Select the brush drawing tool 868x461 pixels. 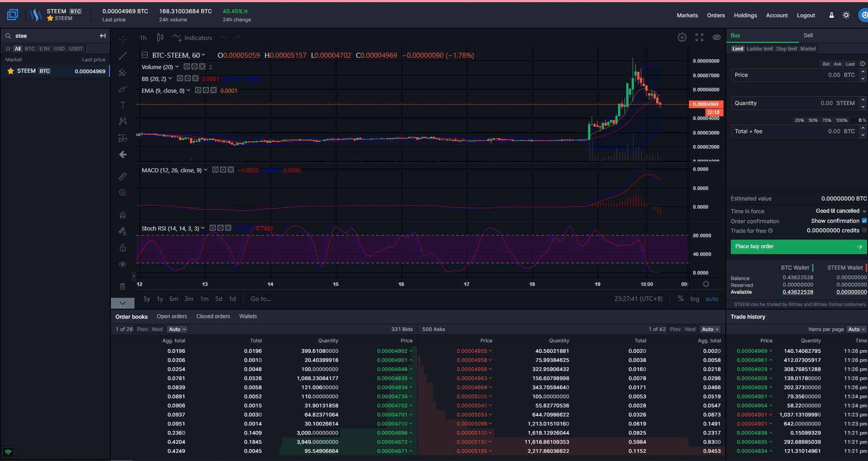[x=123, y=89]
